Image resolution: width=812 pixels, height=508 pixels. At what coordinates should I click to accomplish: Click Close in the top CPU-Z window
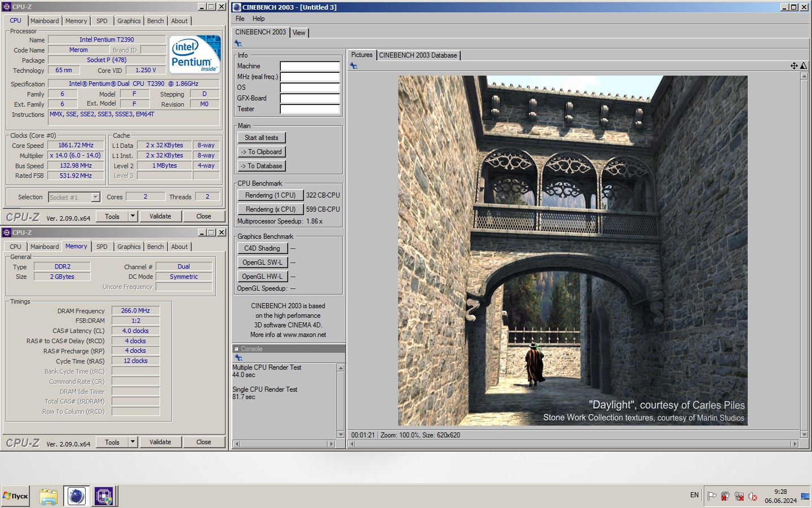click(x=204, y=216)
